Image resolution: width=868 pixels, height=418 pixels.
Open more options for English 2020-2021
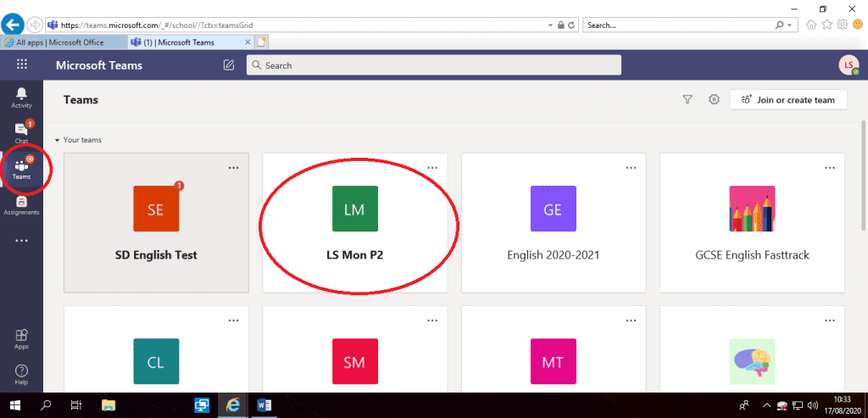pyautogui.click(x=631, y=168)
